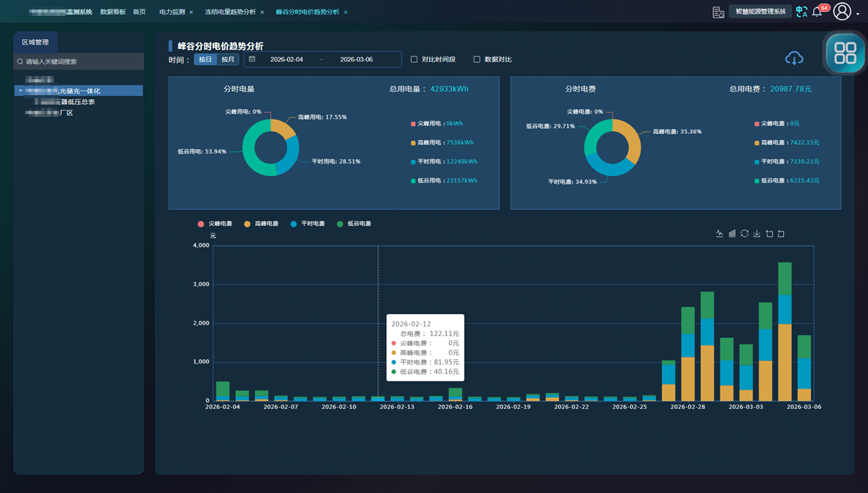Switch chart to line view icon
The width and height of the screenshot is (868, 493).
[x=719, y=234]
